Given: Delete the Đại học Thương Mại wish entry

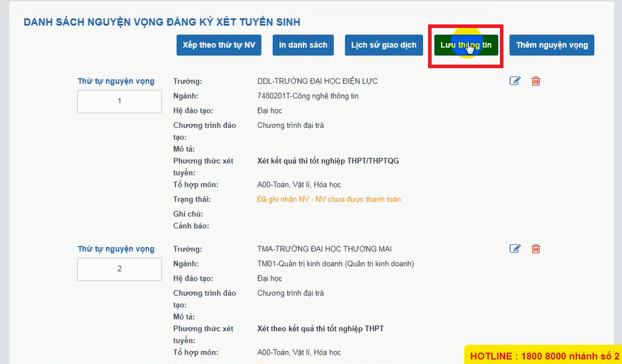Looking at the screenshot, I should pyautogui.click(x=536, y=249).
